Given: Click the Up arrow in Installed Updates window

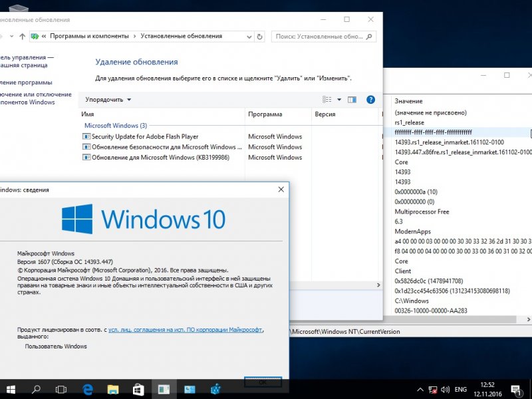Looking at the screenshot, I should (22, 37).
